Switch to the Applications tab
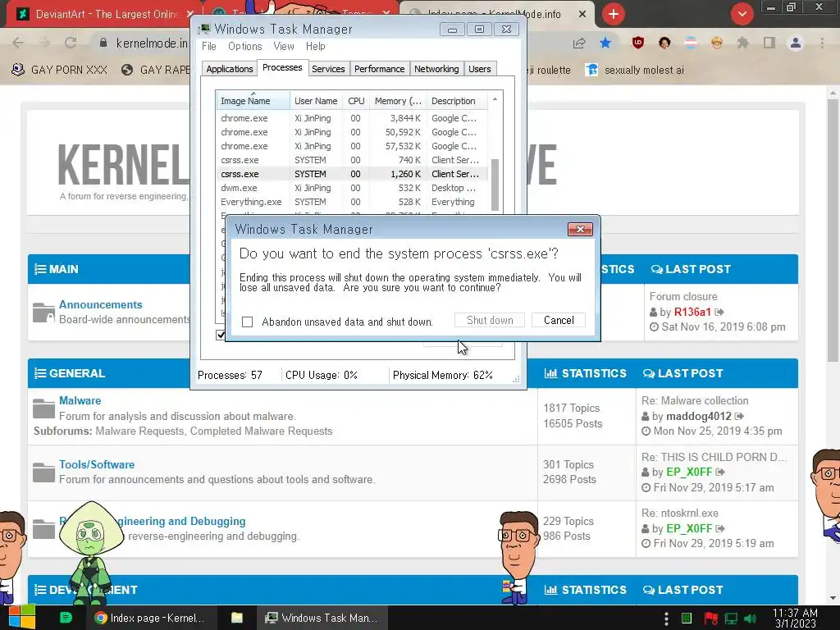 pos(230,69)
